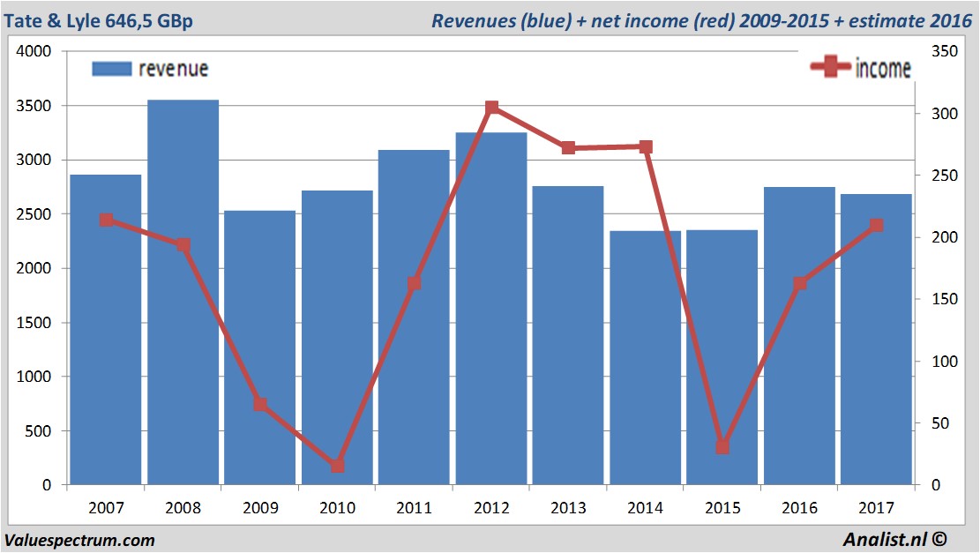Viewport: 980px width, 553px height.
Task: Click the 2015 income data point marker
Action: click(722, 447)
